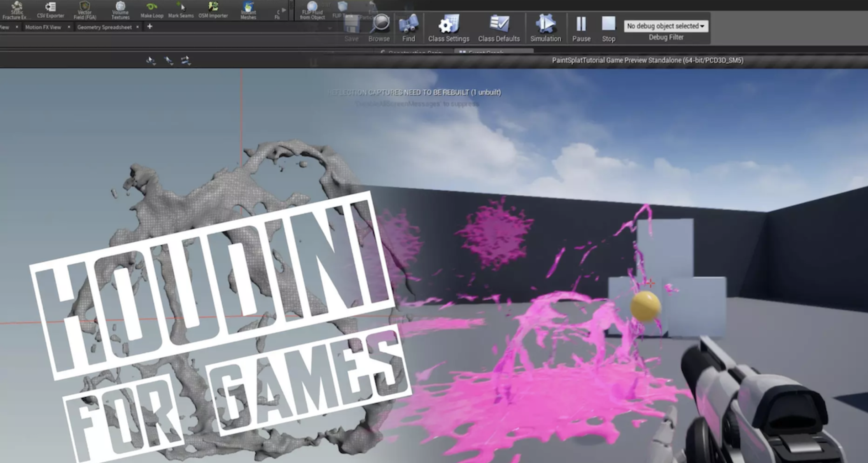
Task: Click the PaintSplatTutorial Game Preview title
Action: [x=647, y=60]
